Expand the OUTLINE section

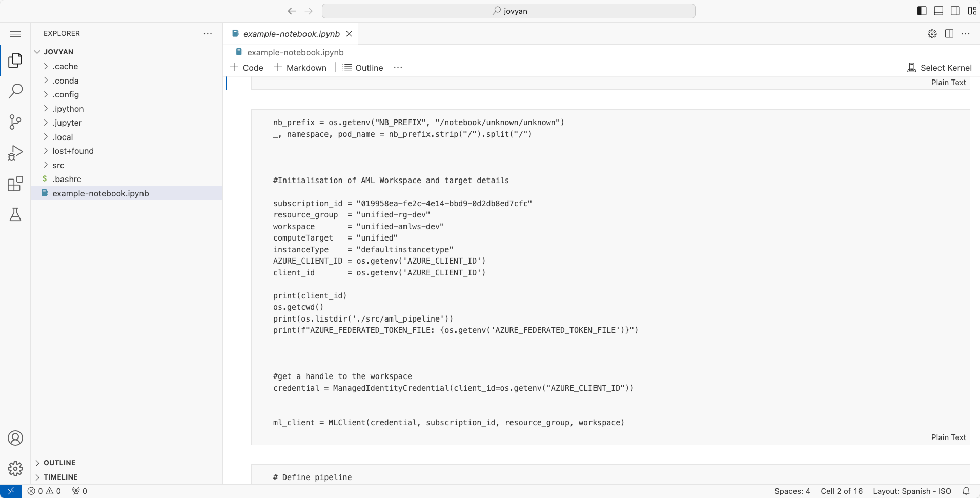(x=59, y=463)
